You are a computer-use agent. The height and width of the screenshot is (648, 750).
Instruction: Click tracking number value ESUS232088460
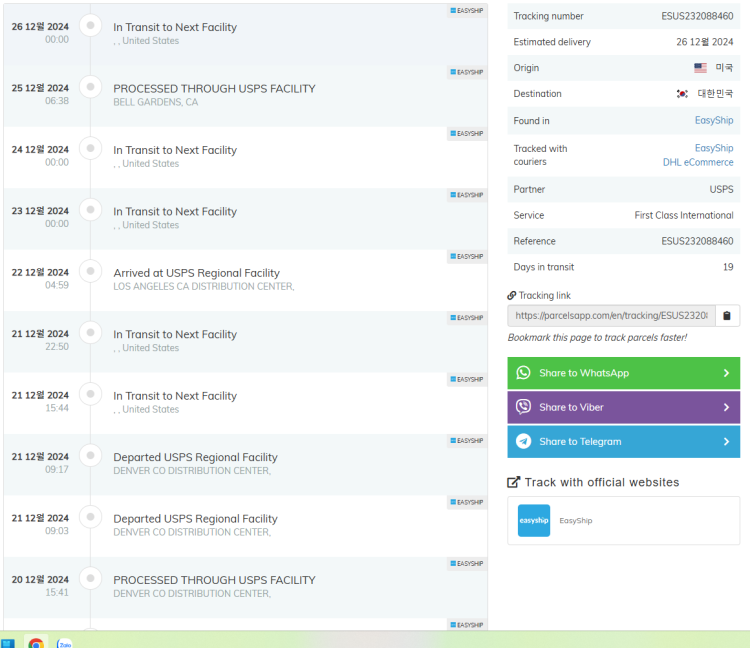click(697, 16)
